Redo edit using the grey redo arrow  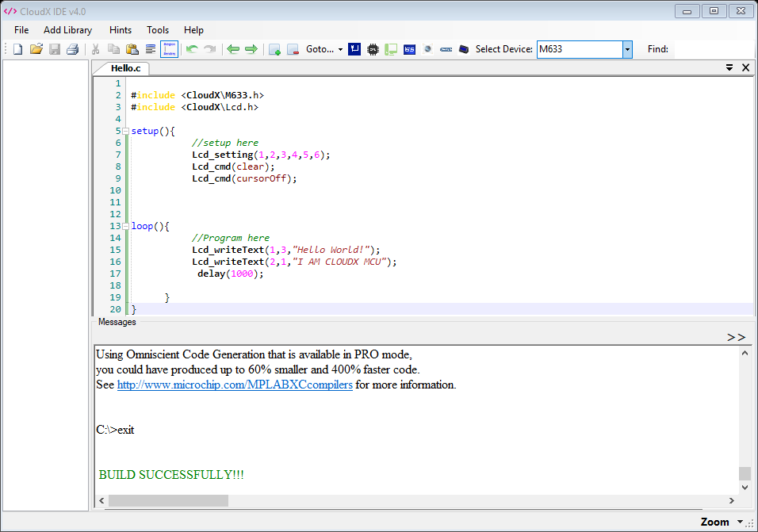pos(210,49)
